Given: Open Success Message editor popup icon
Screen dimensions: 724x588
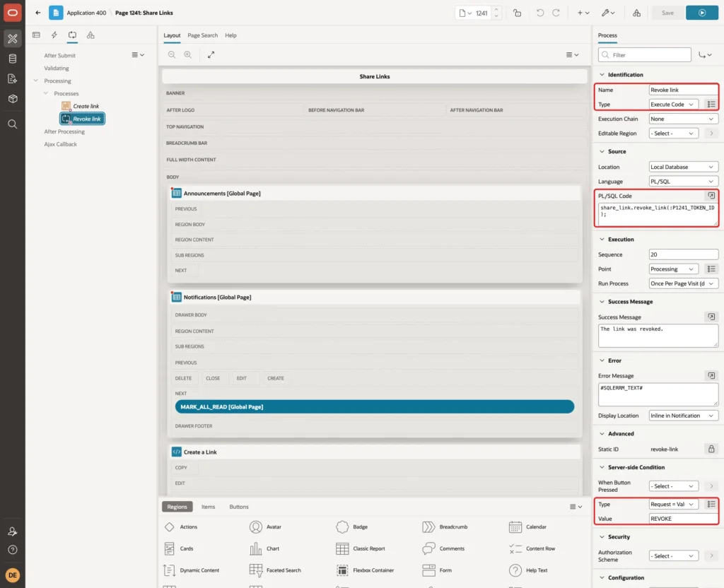Looking at the screenshot, I should click(x=711, y=317).
